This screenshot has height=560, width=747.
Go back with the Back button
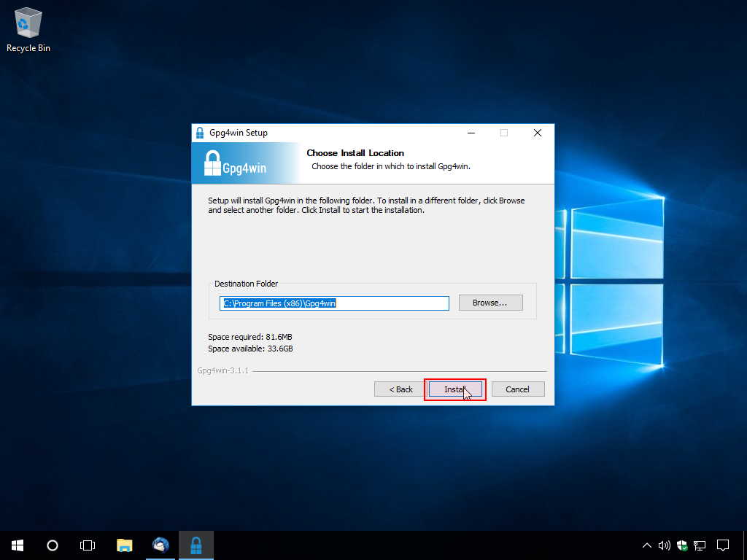coord(400,389)
